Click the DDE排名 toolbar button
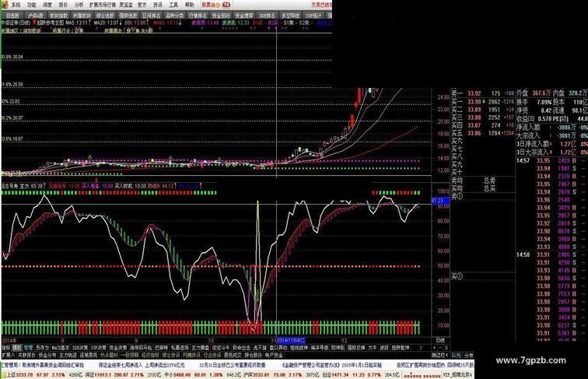Viewport: 588px width, 379px height. point(267,16)
